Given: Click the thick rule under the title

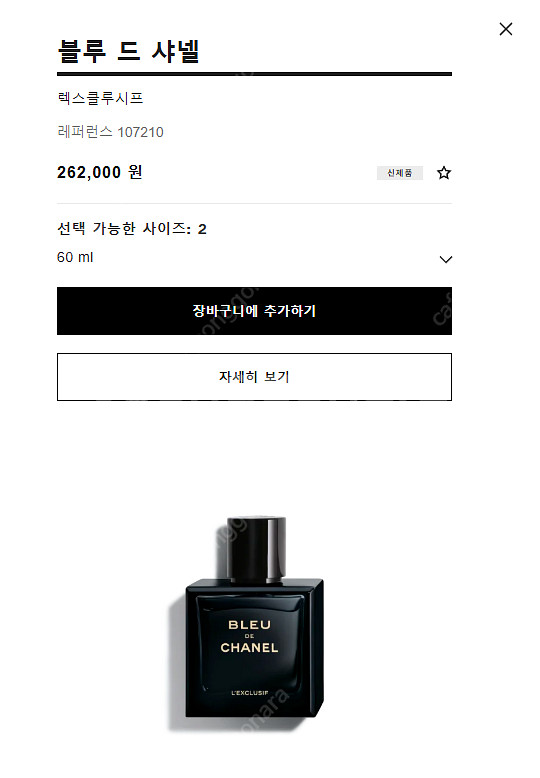Looking at the screenshot, I should point(254,74).
